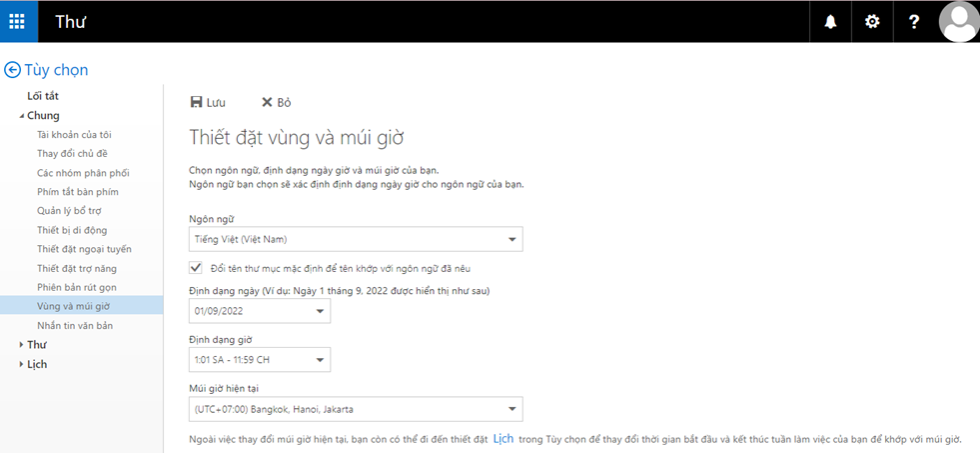Click the Lịch link in description text
This screenshot has height=453, width=980.
click(503, 439)
